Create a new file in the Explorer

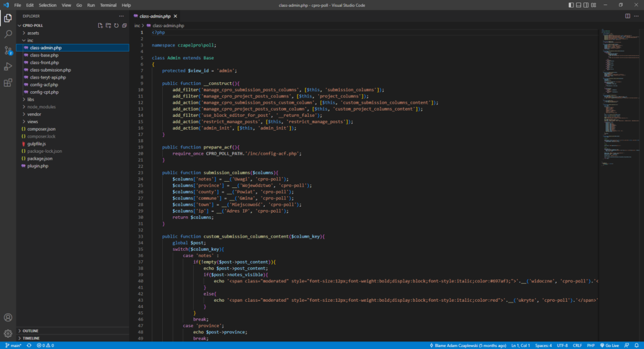point(100,25)
